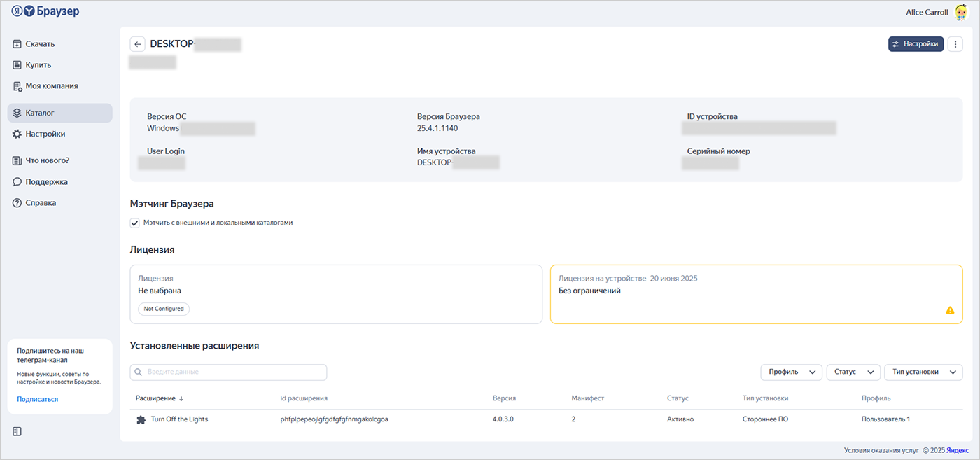Click the Yandex Browser logo
This screenshot has width=980, height=460.
tap(45, 12)
